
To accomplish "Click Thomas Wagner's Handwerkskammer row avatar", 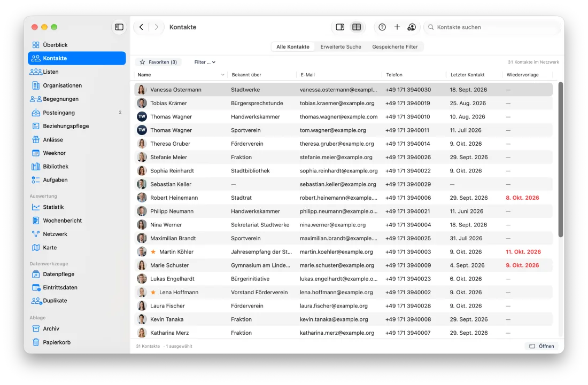I will coord(142,116).
